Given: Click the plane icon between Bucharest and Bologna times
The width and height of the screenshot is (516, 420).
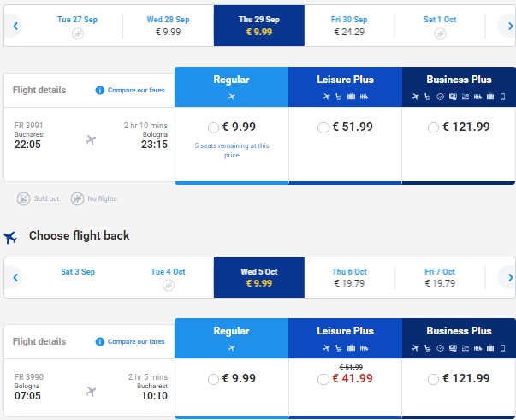Looking at the screenshot, I should [91, 139].
